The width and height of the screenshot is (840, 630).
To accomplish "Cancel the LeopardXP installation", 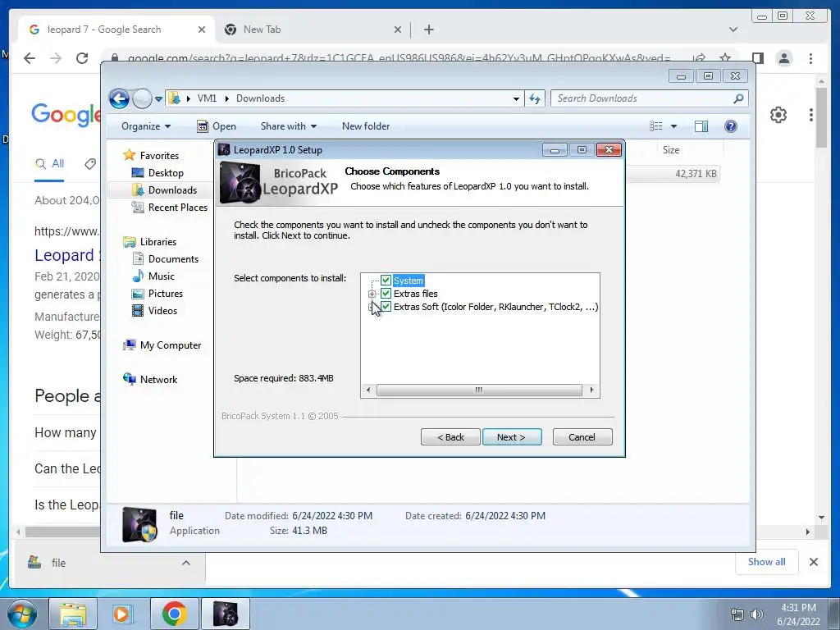I will tap(582, 437).
